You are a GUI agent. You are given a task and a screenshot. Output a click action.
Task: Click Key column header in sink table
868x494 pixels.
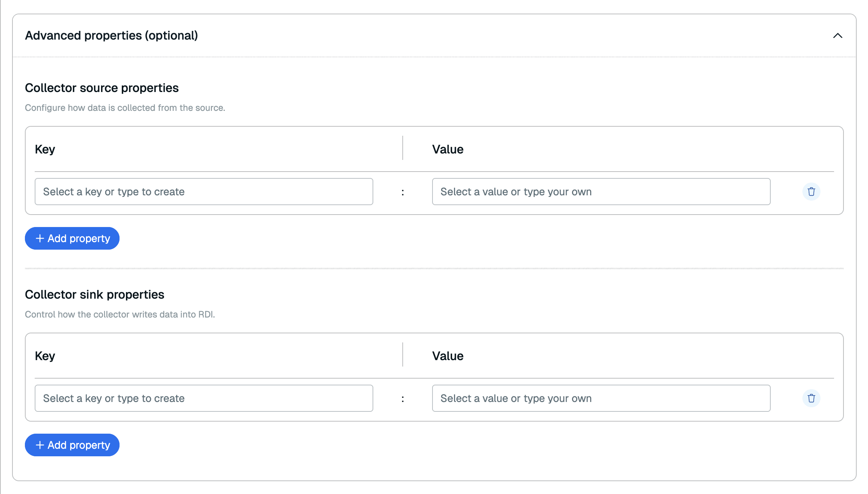[x=45, y=356]
